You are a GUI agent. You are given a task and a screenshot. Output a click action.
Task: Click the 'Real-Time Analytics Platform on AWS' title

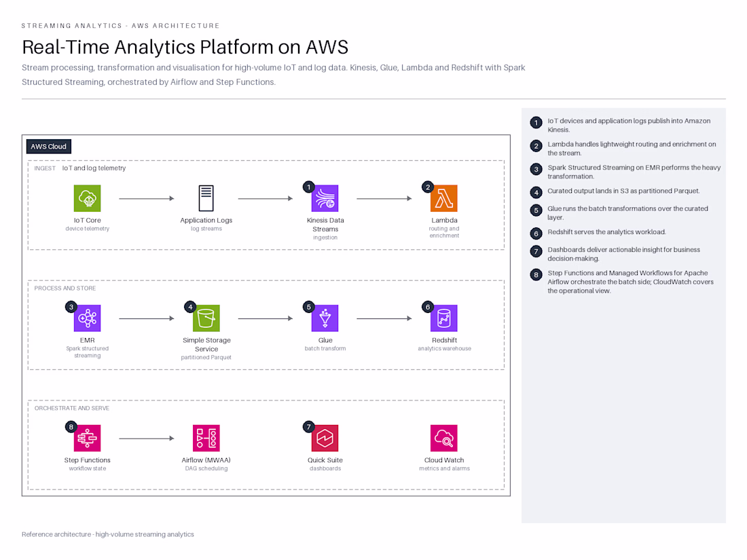coord(185,47)
